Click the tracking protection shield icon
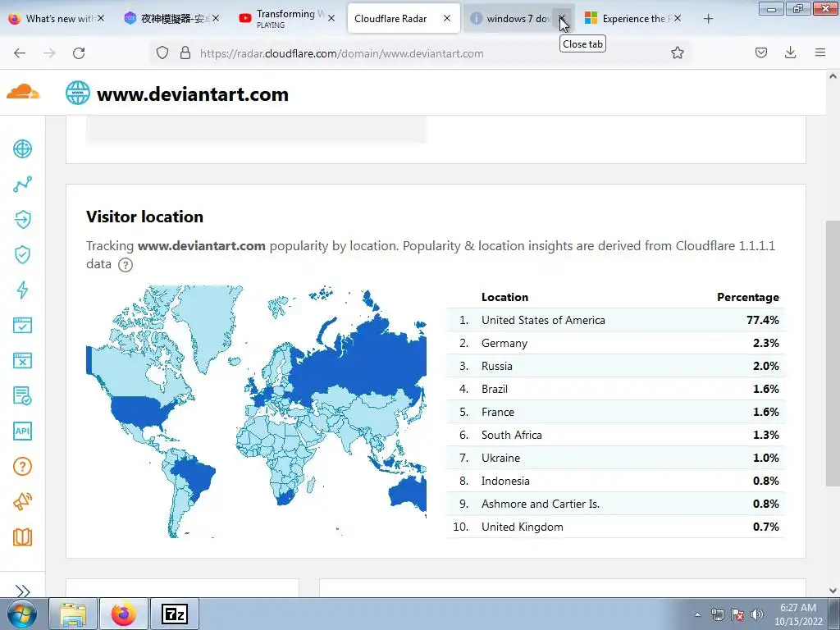The width and height of the screenshot is (840, 630). point(162,53)
